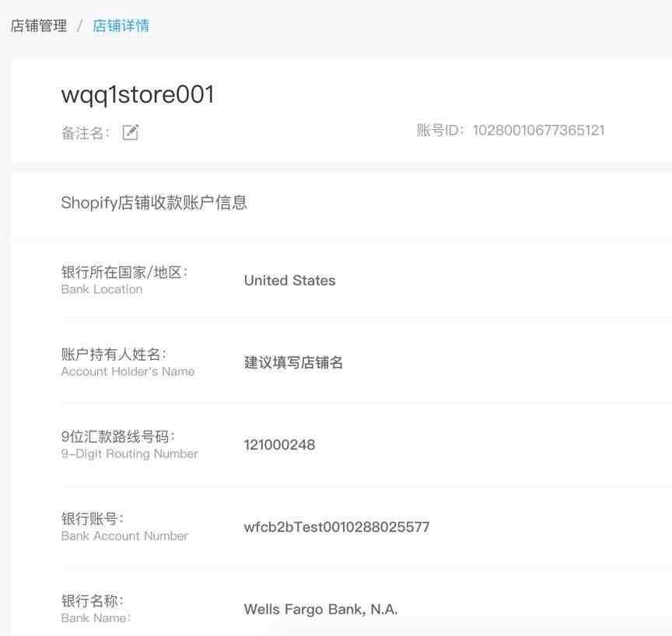Click the account ID 10280010677365121

tap(538, 130)
